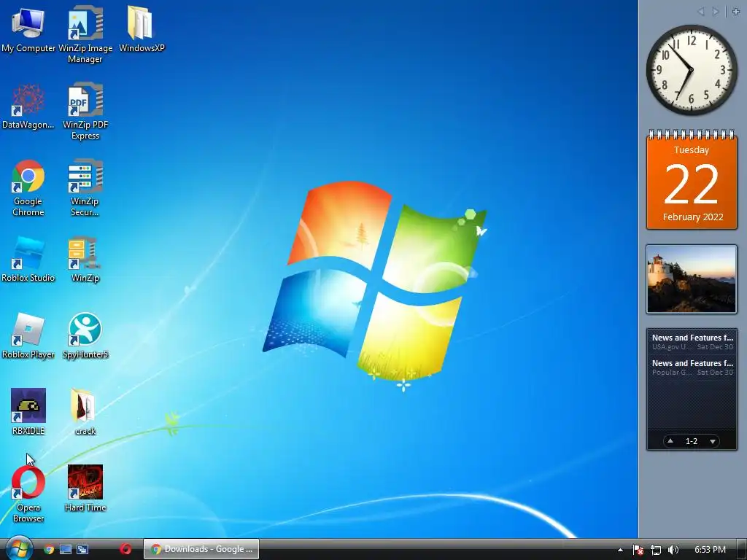Image resolution: width=747 pixels, height=560 pixels.
Task: Select the My Computer desktop icon
Action: [28, 29]
